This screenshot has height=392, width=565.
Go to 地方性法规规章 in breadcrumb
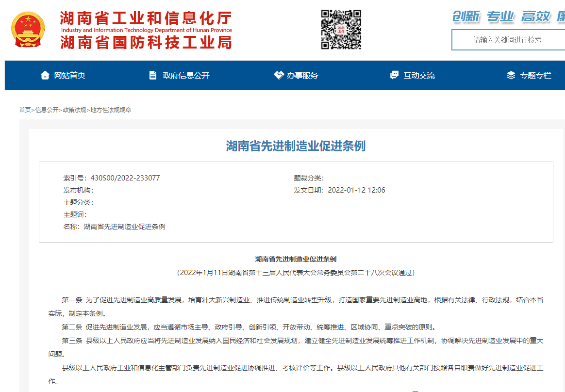[x=111, y=110]
